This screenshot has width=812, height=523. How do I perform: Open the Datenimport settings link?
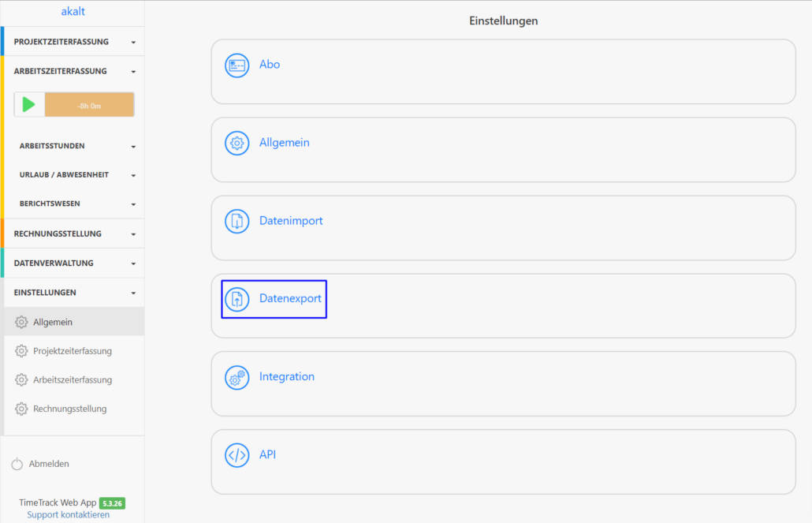coord(291,221)
